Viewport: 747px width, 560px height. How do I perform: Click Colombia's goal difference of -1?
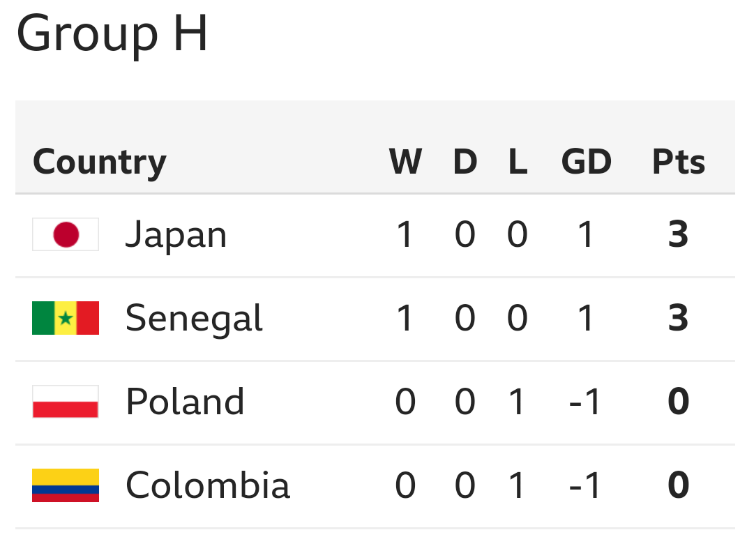pos(585,486)
